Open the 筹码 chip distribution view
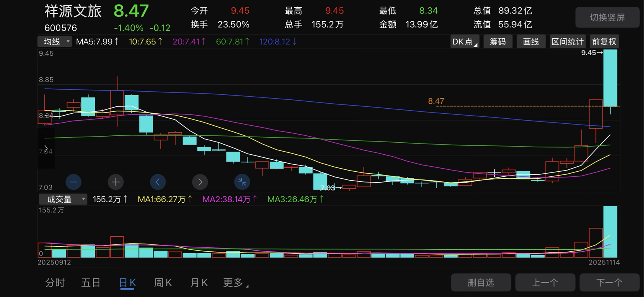 coord(498,42)
